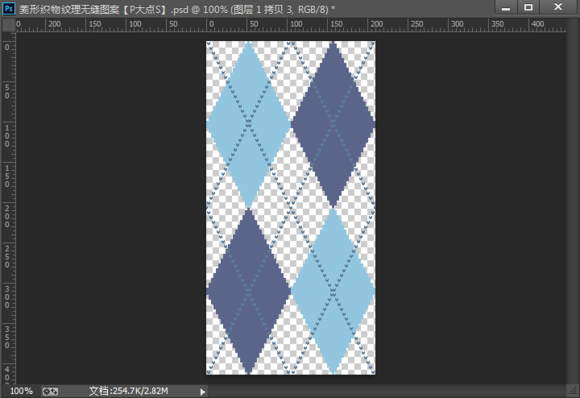The height and width of the screenshot is (398, 580).
Task: Click the document title bar text
Action: [x=177, y=9]
